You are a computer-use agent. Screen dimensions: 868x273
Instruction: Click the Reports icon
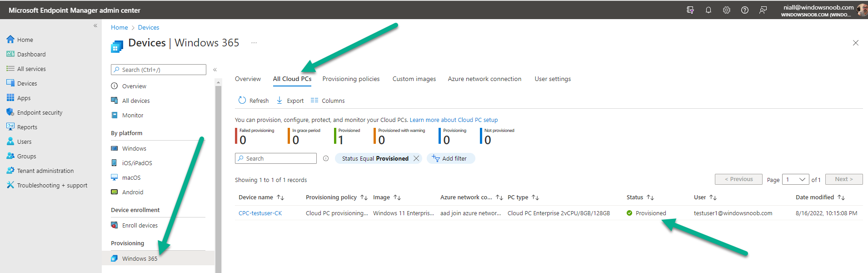point(10,127)
